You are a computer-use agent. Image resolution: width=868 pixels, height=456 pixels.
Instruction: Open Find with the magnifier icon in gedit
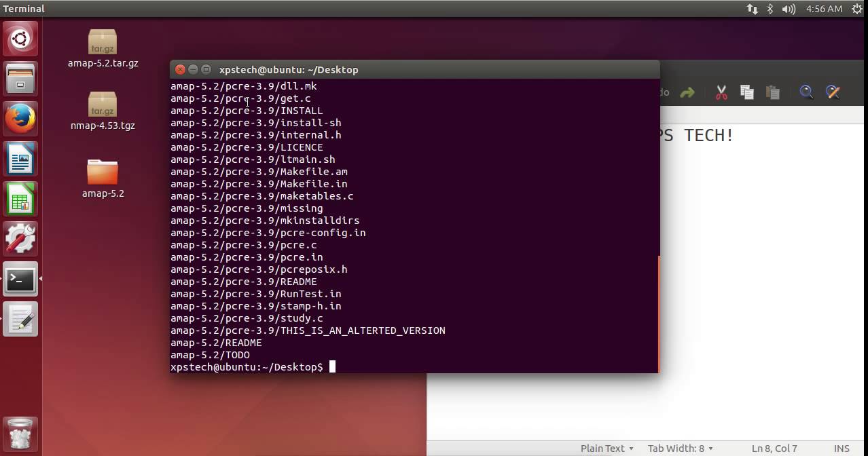(x=806, y=92)
